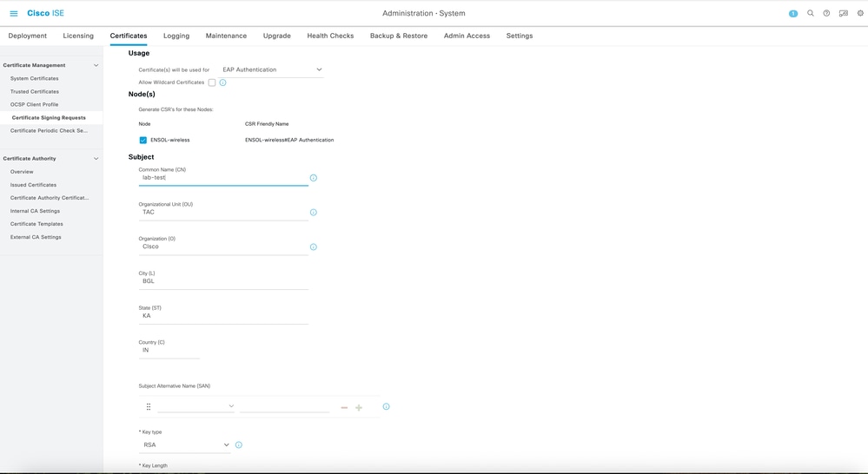Viewport: 868px width, 474px height.
Task: Click info icon next to Common Name field
Action: [314, 178]
